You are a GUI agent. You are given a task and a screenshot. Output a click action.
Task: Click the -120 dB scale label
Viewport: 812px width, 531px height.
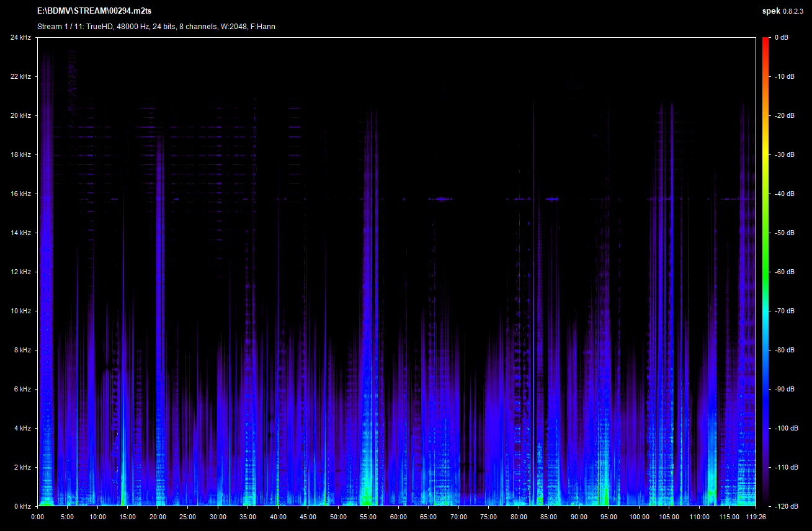point(786,506)
